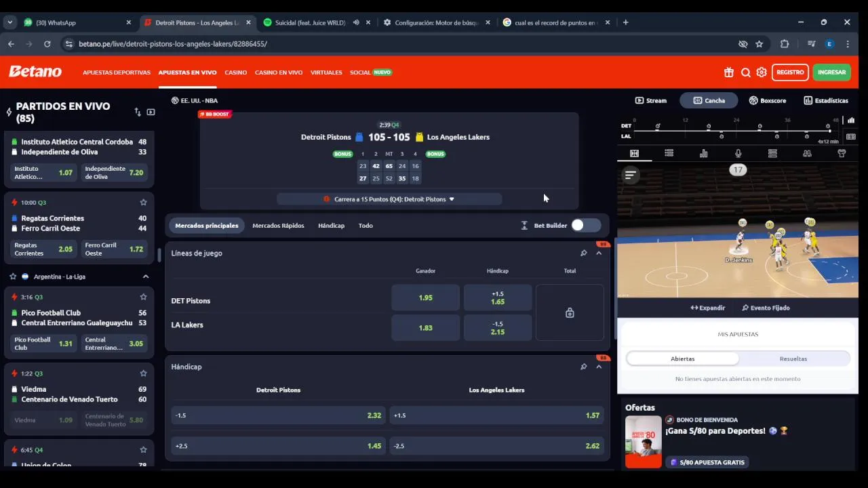
Task: Click S/80 APUESTA GRATIS offer button
Action: pos(707,462)
